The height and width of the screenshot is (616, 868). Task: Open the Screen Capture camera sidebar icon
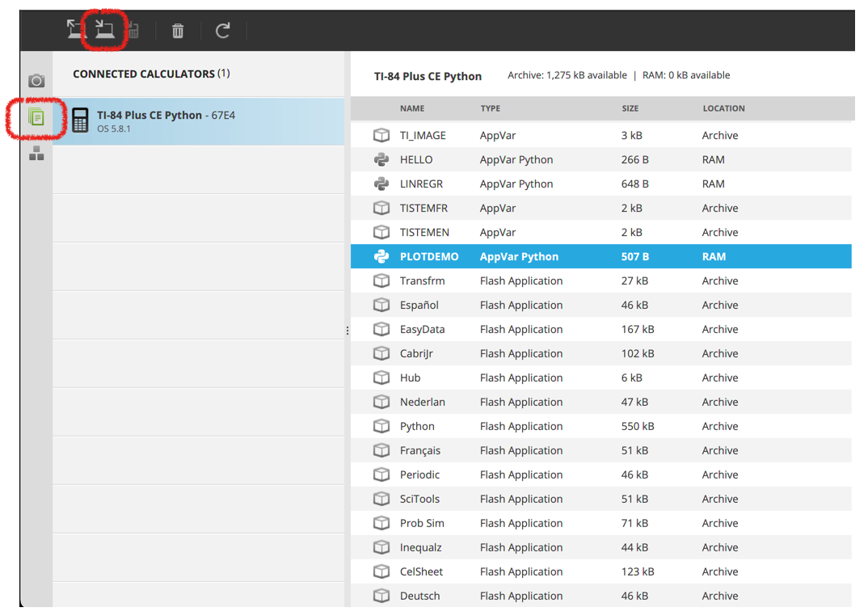tap(36, 81)
